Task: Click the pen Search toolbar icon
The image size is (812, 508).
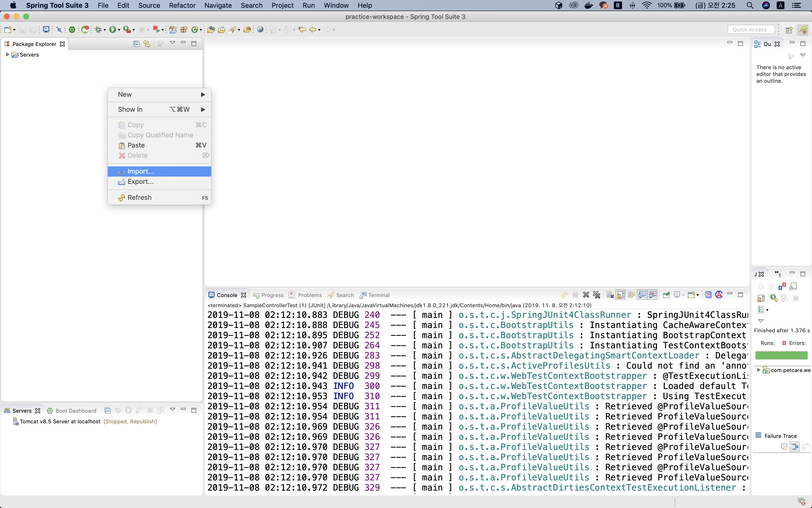Action: coord(232,30)
